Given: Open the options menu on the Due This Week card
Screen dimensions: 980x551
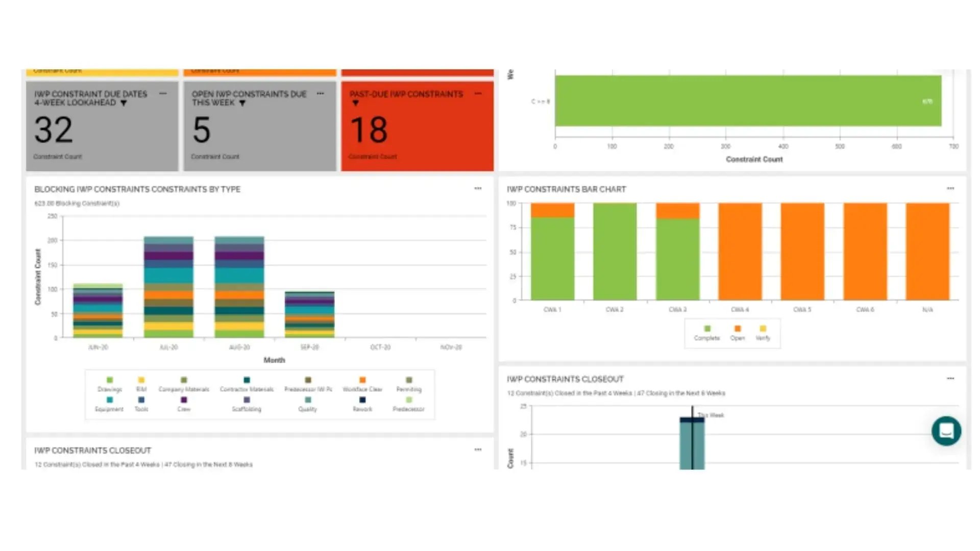Looking at the screenshot, I should click(320, 94).
